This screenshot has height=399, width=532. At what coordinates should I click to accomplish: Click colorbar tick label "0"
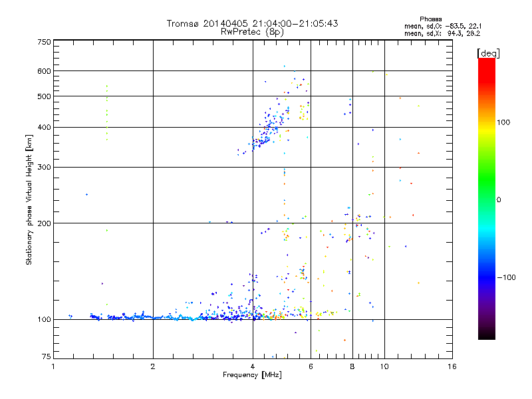[x=499, y=200]
